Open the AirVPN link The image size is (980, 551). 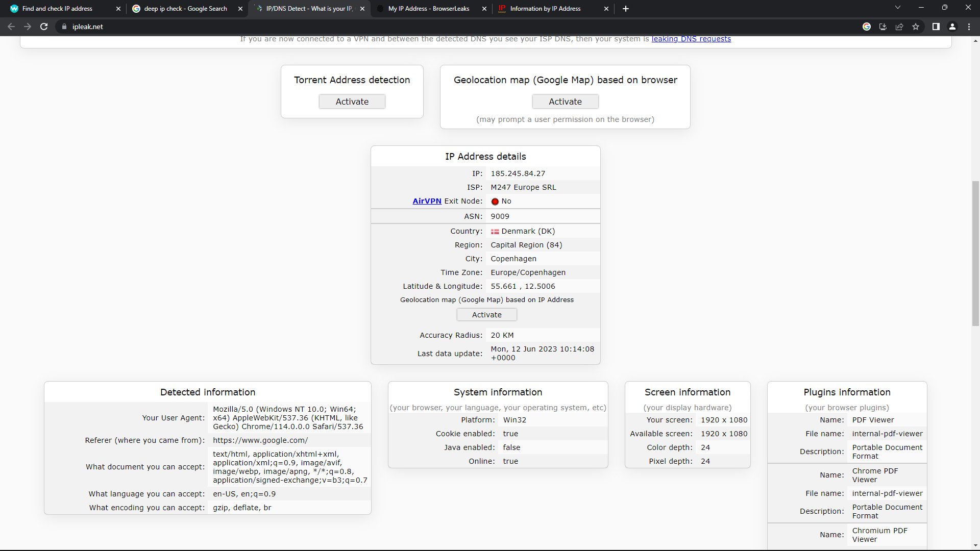427,201
